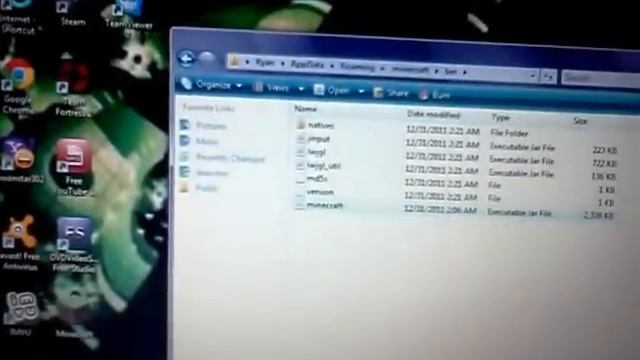640x360 pixels.
Task: Sort by the Date modified column header
Action: click(x=433, y=115)
